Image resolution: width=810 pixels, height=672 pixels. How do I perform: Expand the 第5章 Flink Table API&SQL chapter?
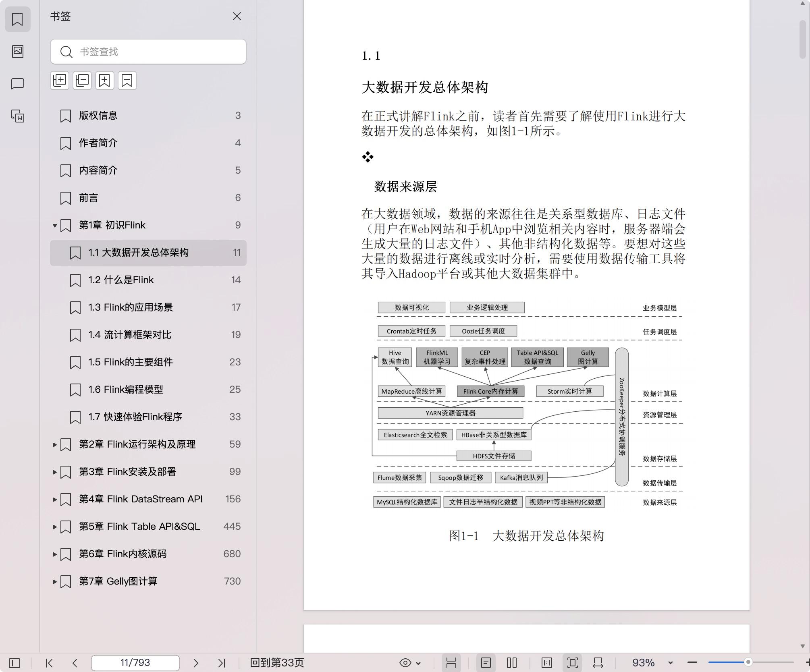point(55,527)
